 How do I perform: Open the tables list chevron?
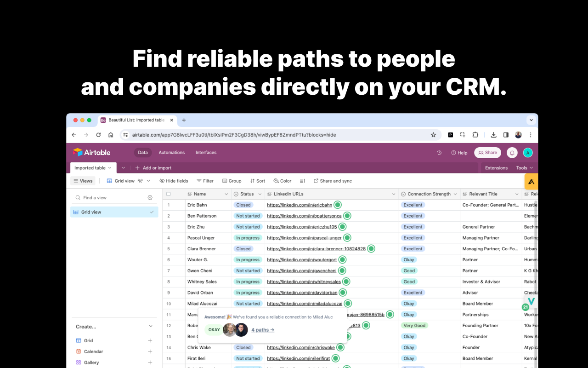[x=123, y=168]
